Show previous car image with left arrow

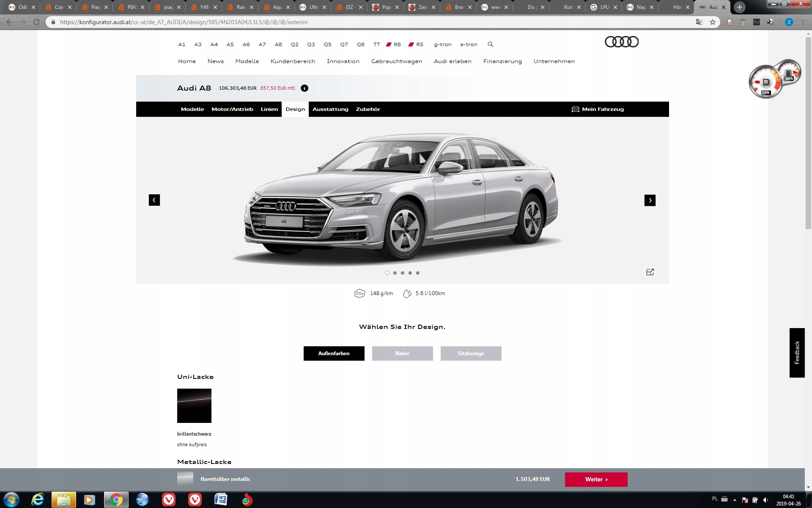click(x=154, y=200)
